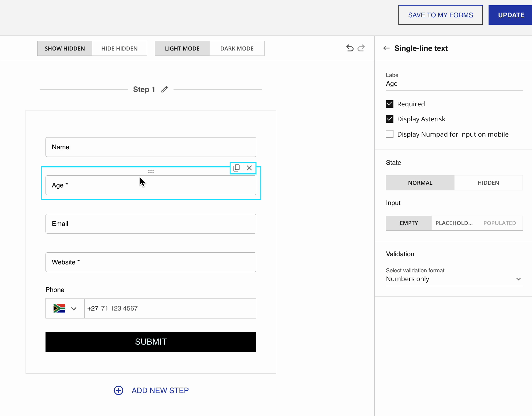This screenshot has height=416, width=532.
Task: Switch to LIGHT MODE
Action: (182, 48)
